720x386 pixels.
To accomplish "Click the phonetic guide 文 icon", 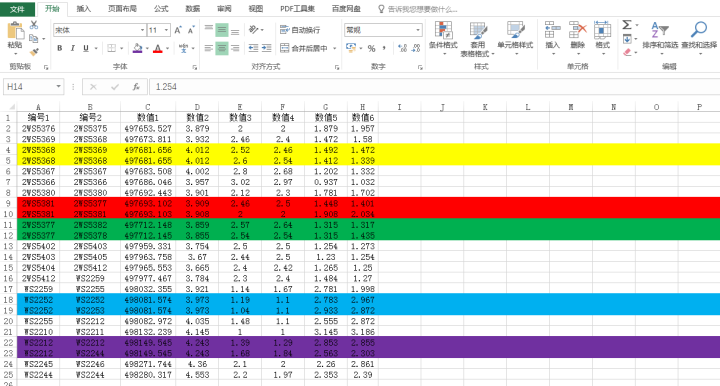I will point(183,48).
